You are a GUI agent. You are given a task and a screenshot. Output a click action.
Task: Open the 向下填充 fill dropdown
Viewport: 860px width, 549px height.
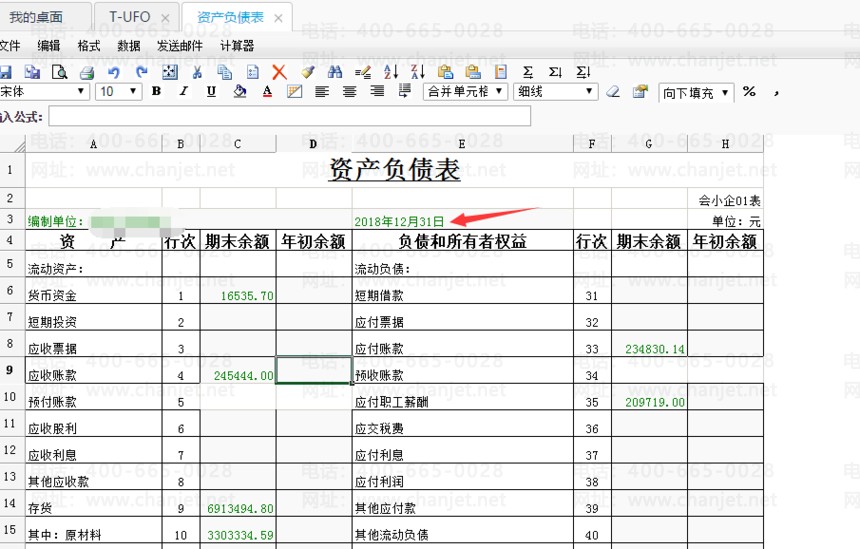(x=695, y=93)
